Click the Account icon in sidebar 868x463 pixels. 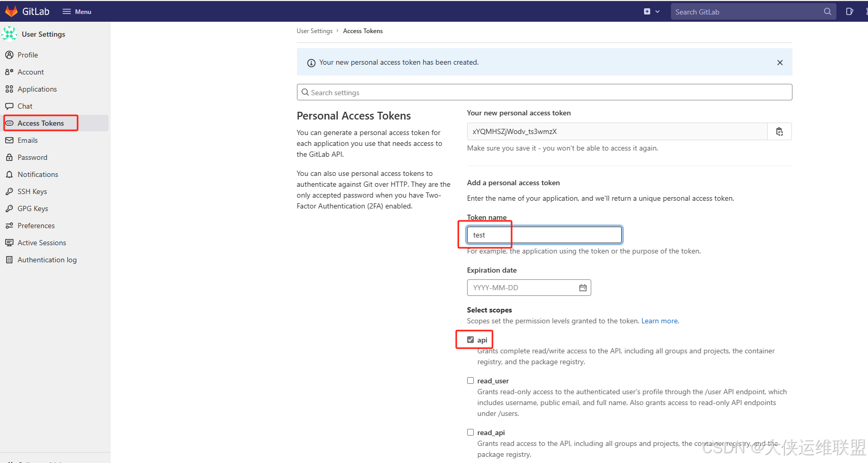[9, 72]
